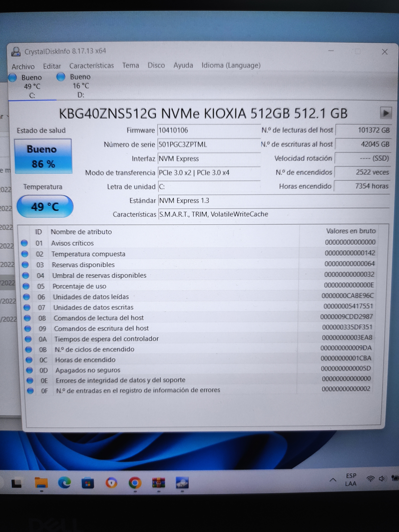
Task: Open WinRAR from the taskbar
Action: pos(159,482)
